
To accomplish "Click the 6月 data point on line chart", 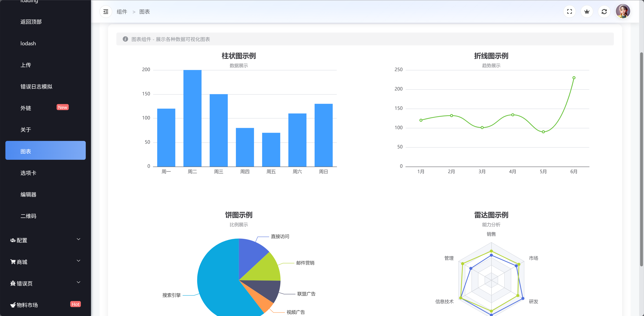I will 574,78.
